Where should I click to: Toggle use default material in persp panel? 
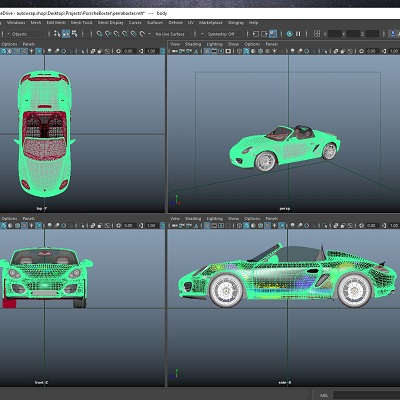coord(253,51)
